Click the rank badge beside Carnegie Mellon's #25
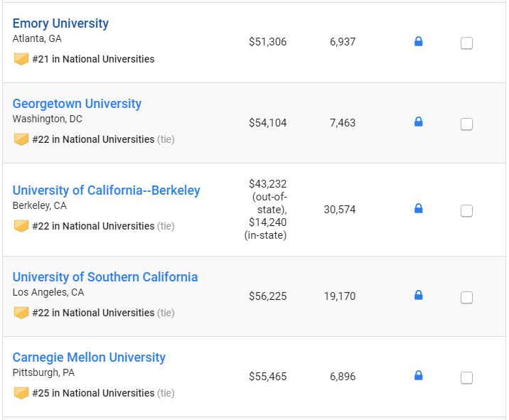 coord(21,393)
